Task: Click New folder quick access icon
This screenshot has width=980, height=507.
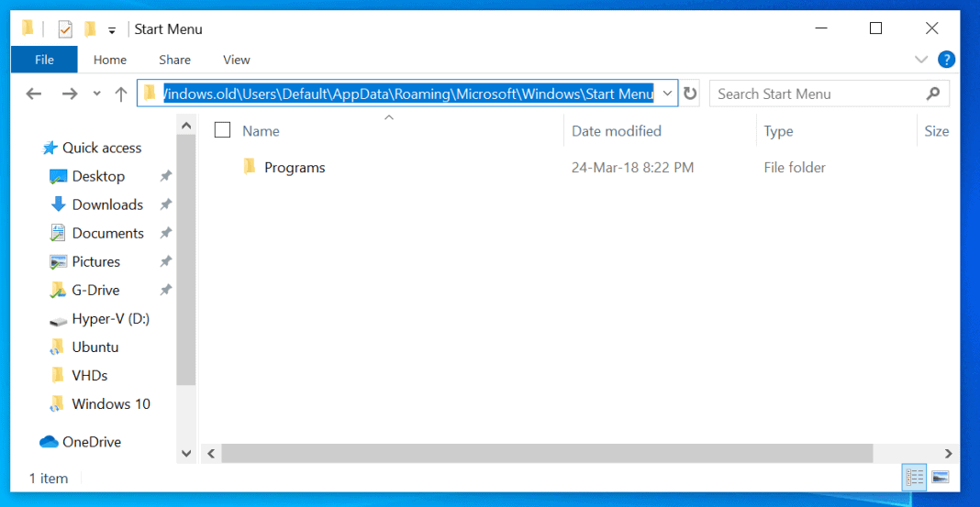Action: coord(91,28)
